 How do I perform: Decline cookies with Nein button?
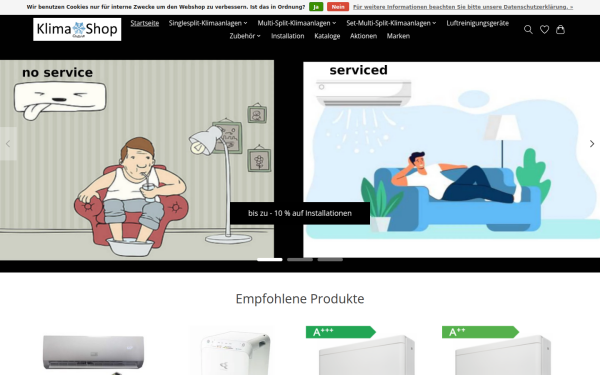(x=338, y=7)
